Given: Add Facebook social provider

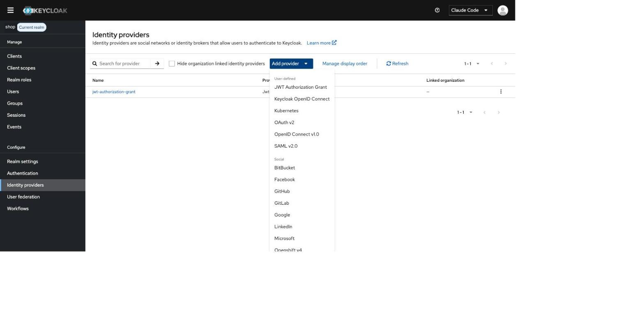Looking at the screenshot, I should click(x=302, y=180).
